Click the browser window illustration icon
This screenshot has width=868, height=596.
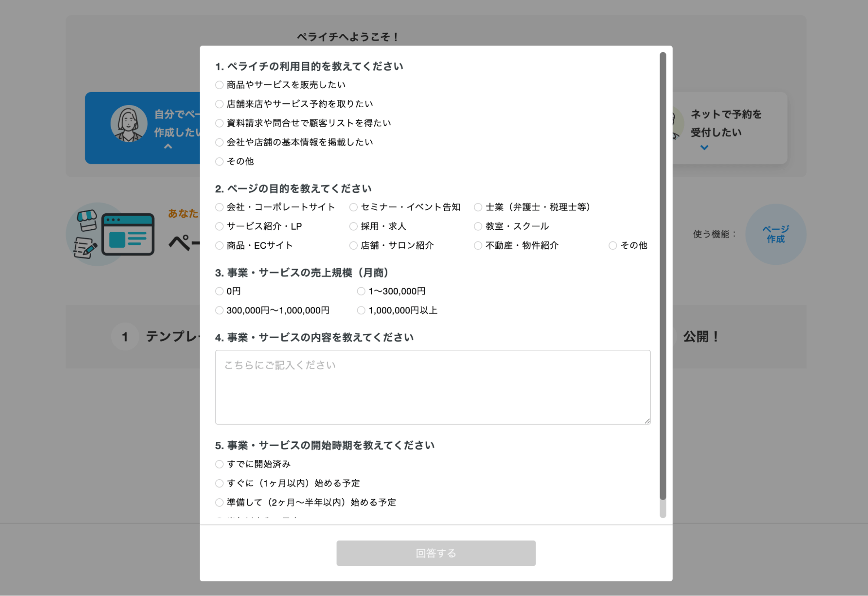pos(128,234)
